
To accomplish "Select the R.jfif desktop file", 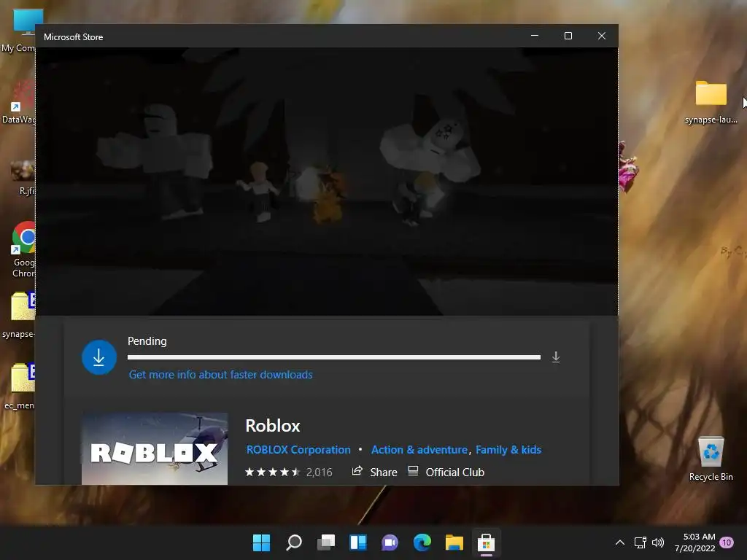I will [23, 179].
